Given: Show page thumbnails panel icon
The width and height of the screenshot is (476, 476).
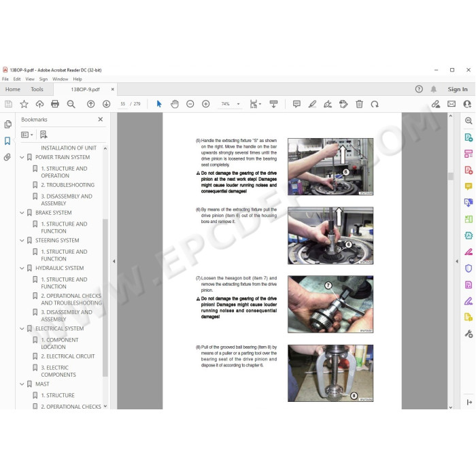Looking at the screenshot, I should [8, 124].
